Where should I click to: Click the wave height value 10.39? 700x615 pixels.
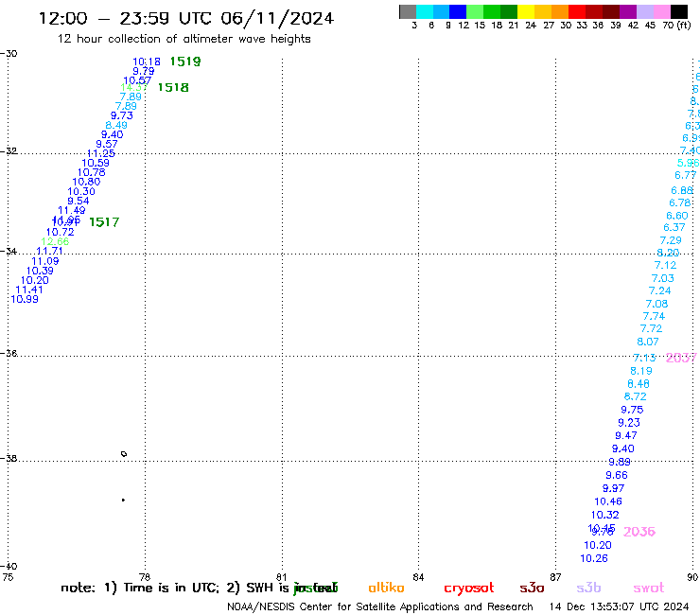pos(40,271)
